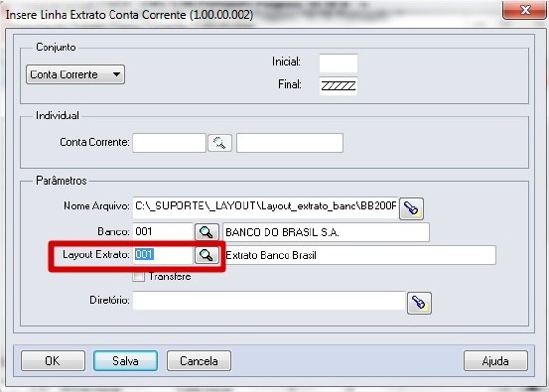This screenshot has height=392, width=549.
Task: Click the Salva button
Action: click(x=125, y=361)
